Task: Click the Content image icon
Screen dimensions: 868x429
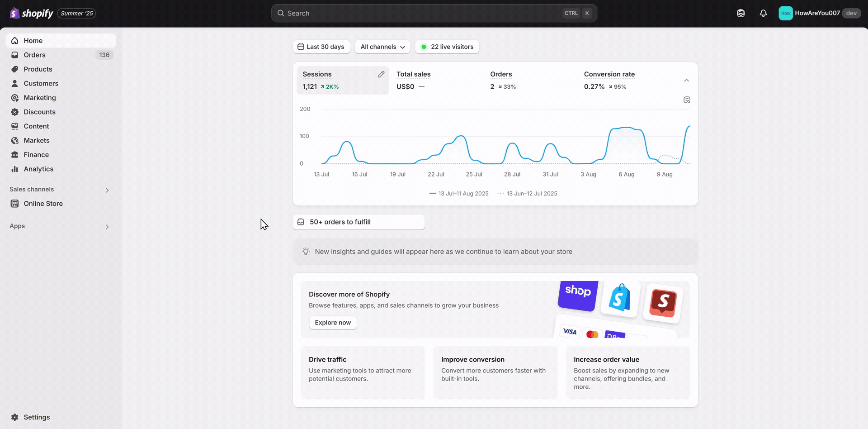Action: tap(15, 126)
